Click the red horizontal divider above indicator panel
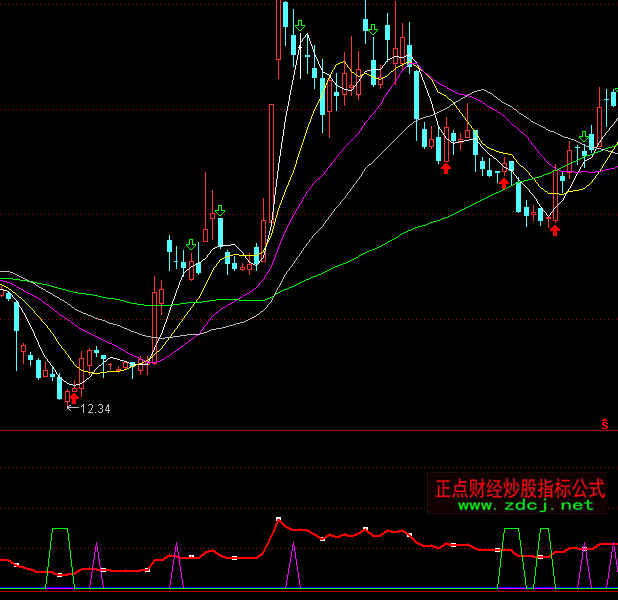 tap(300, 431)
